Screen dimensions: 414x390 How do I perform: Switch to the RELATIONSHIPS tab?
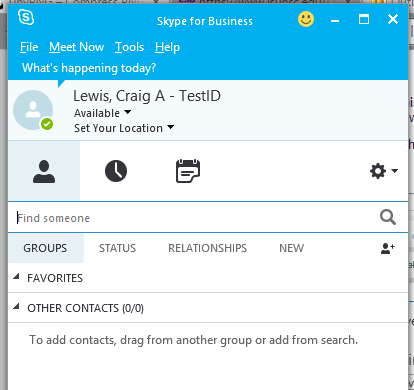click(x=207, y=248)
